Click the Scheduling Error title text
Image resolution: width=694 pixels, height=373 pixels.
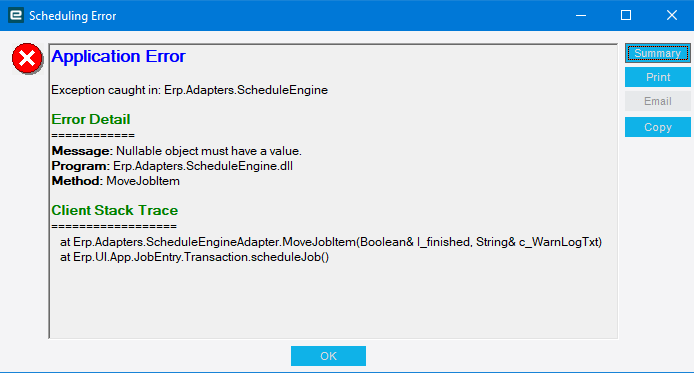click(73, 16)
